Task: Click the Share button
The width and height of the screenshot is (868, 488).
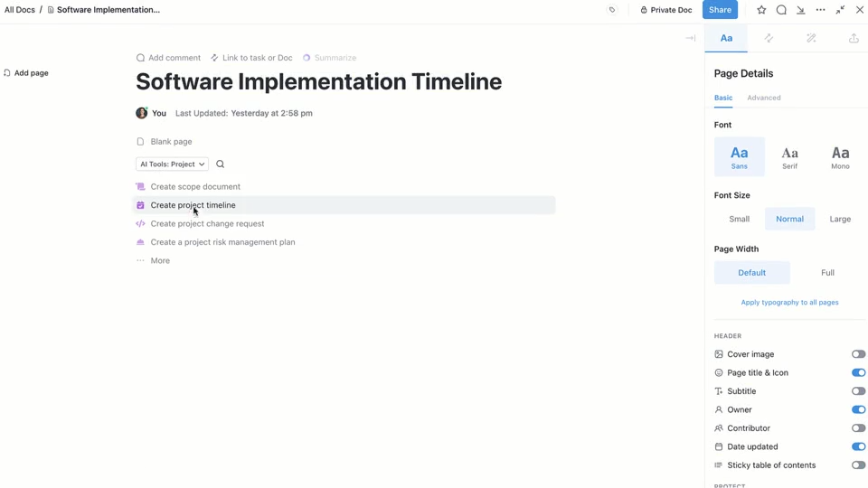Action: point(720,10)
